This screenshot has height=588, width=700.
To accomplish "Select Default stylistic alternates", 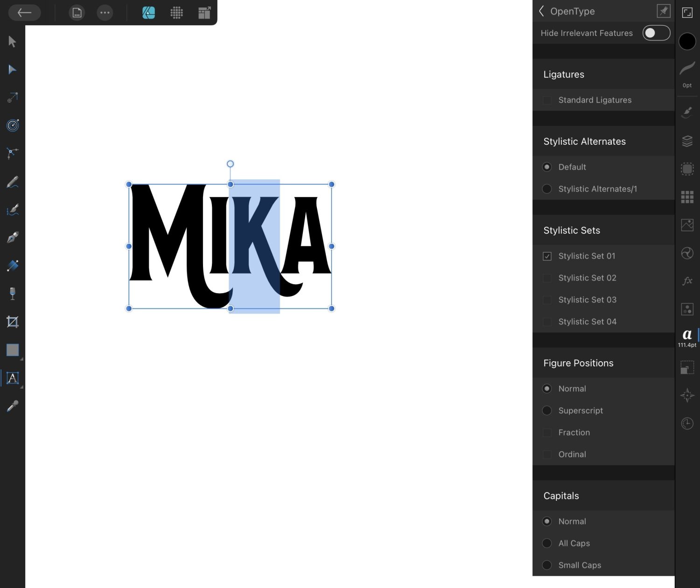I will tap(547, 167).
